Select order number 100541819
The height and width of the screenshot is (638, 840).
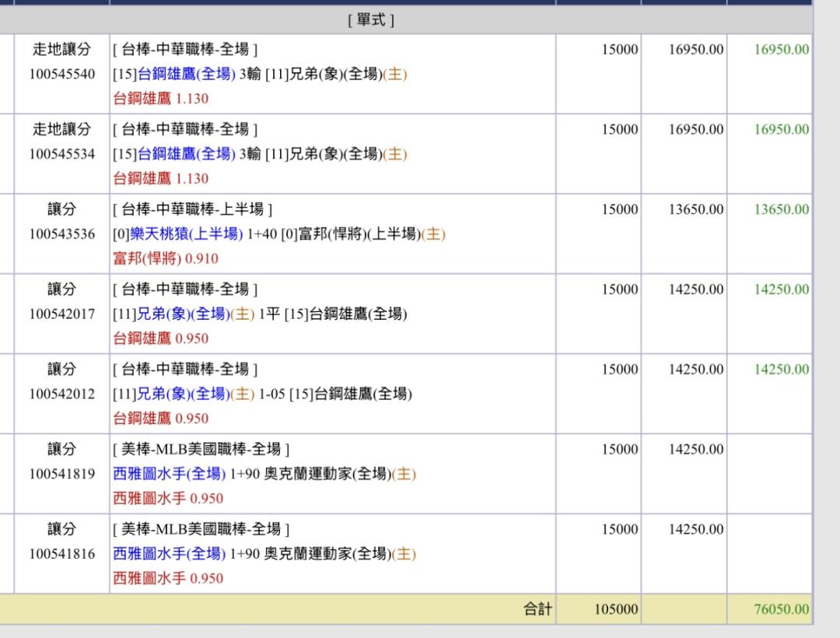62,474
